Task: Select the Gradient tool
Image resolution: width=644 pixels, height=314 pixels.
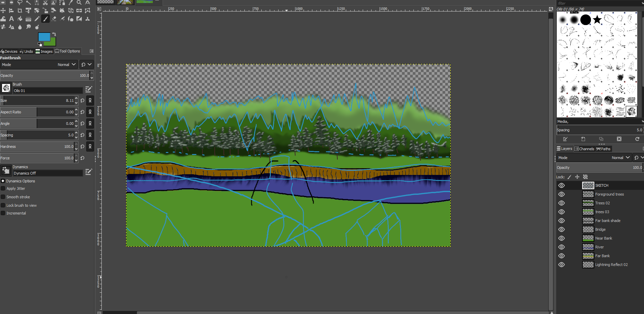Action: (28, 19)
